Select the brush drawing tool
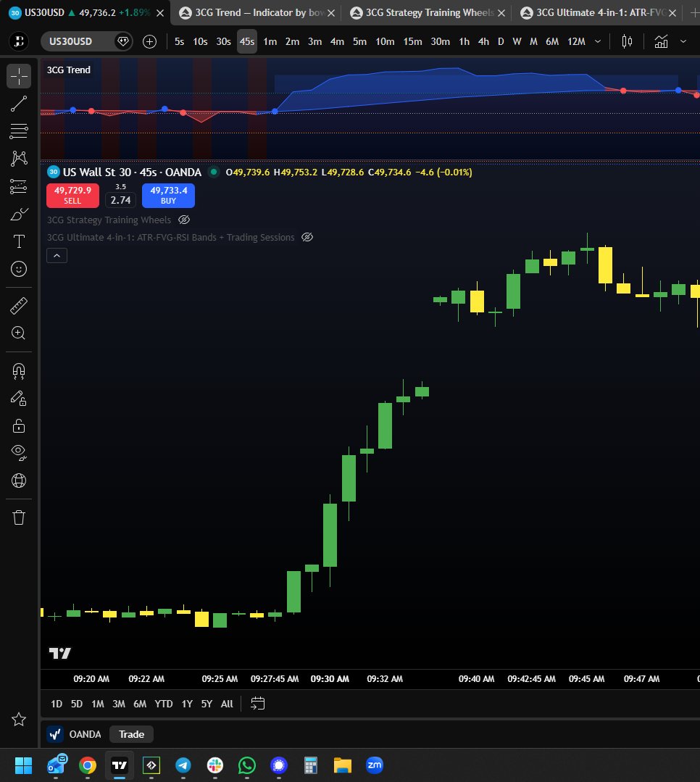Screen dimensions: 700x782 [19, 214]
